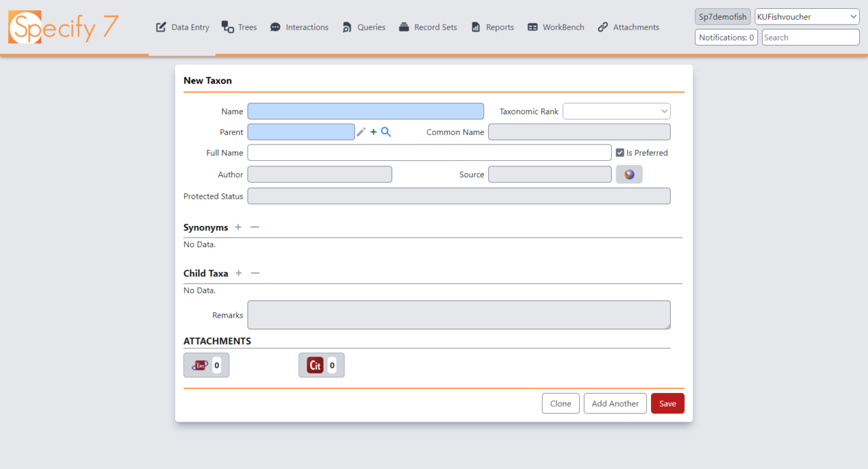Edit the Parent taxon with the pencil icon
Image resolution: width=868 pixels, height=469 pixels.
point(361,132)
